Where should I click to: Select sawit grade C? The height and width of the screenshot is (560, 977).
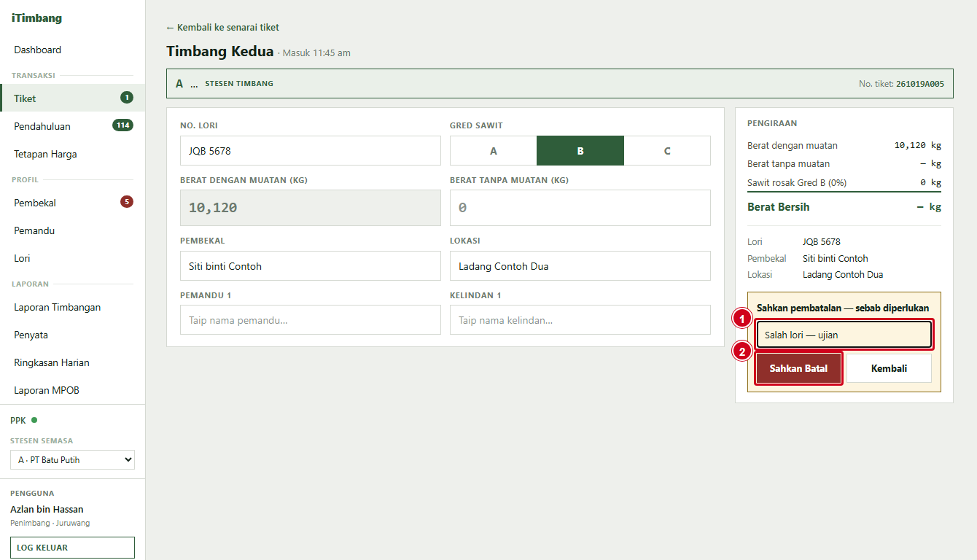coord(667,151)
